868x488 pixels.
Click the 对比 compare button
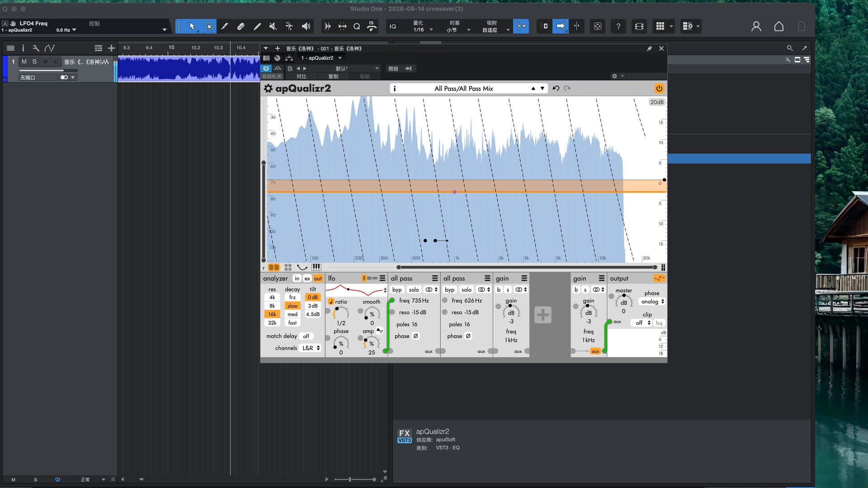[301, 76]
